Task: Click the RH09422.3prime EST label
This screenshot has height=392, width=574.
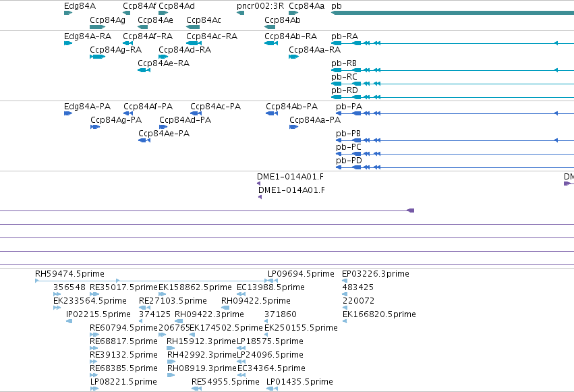Action: tap(209, 314)
